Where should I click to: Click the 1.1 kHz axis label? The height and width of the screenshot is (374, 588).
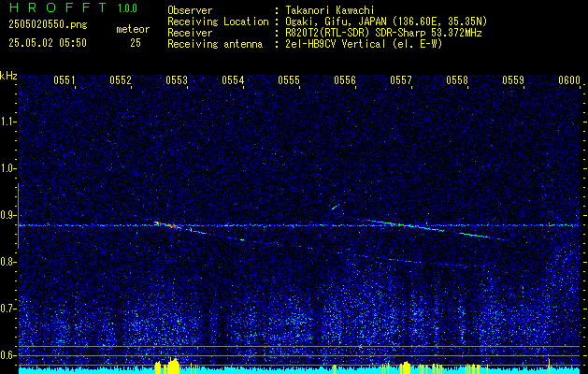click(x=7, y=122)
